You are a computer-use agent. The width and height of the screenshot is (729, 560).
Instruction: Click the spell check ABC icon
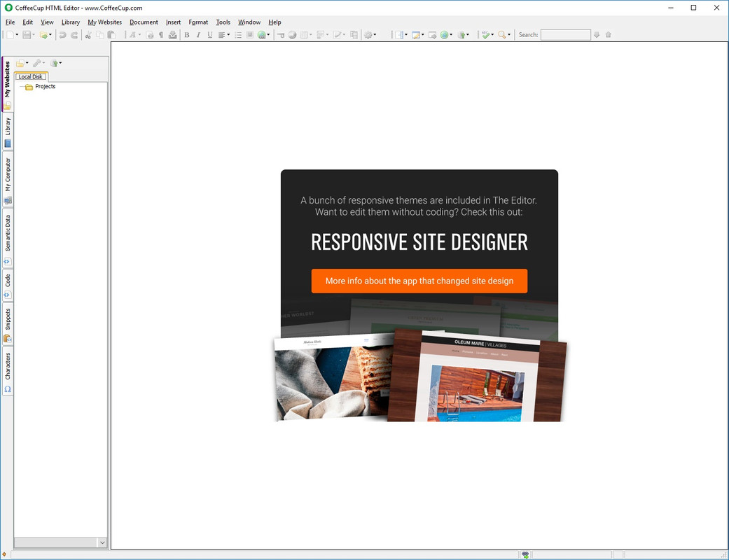pyautogui.click(x=485, y=35)
